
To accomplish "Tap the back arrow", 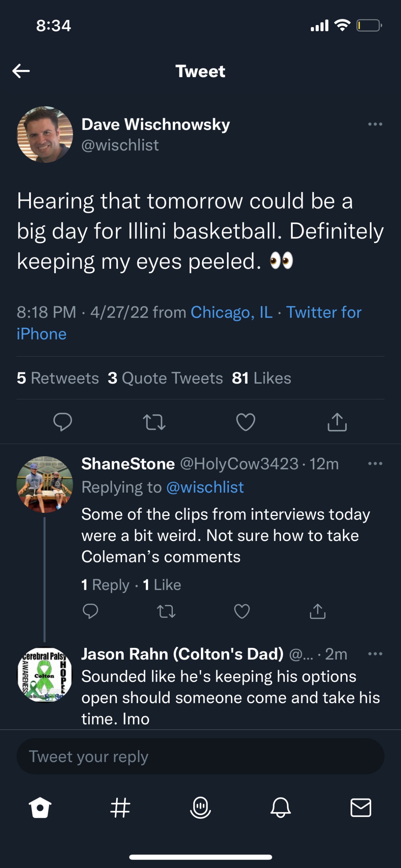I will click(x=21, y=71).
